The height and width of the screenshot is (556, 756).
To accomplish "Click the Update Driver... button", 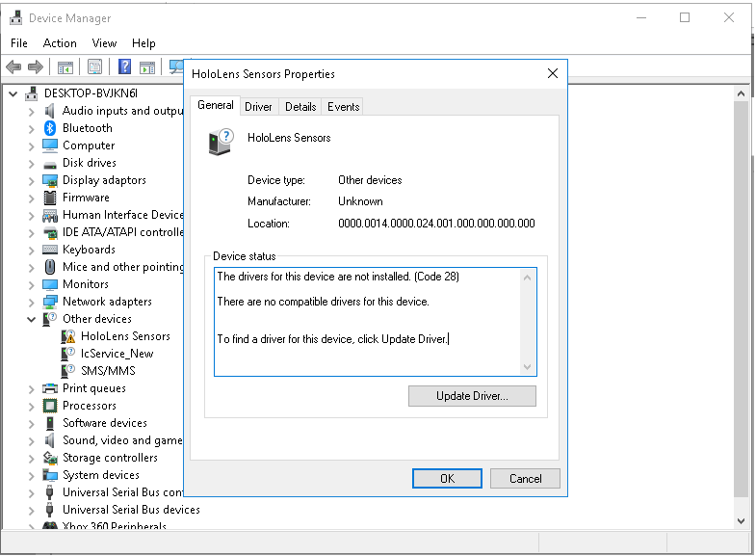I will click(x=472, y=396).
